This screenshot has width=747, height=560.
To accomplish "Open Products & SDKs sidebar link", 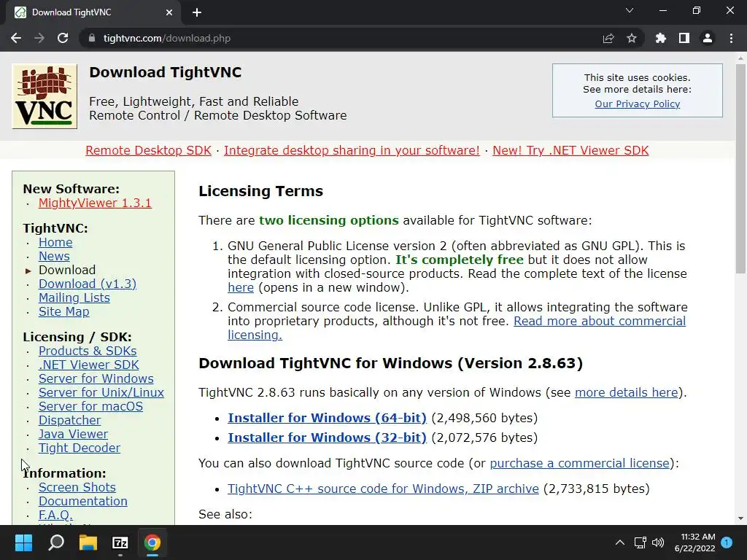I will tap(88, 351).
